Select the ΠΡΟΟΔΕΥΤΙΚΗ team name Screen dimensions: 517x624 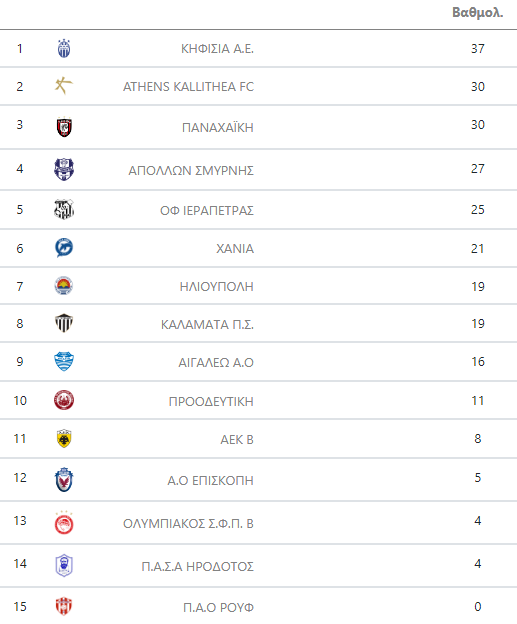point(211,402)
